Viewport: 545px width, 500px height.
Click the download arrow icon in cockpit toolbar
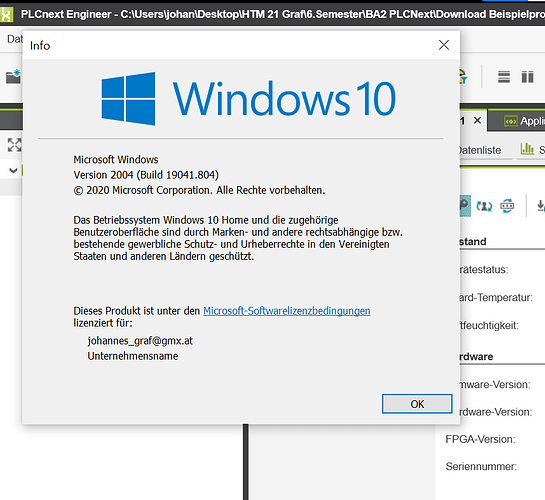pos(540,206)
